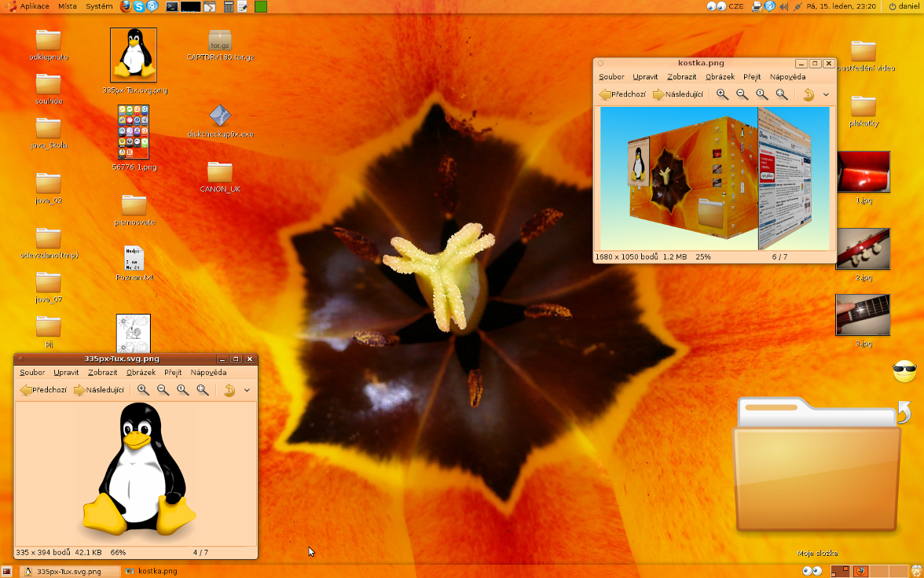Select the java_škola folder

click(x=49, y=133)
